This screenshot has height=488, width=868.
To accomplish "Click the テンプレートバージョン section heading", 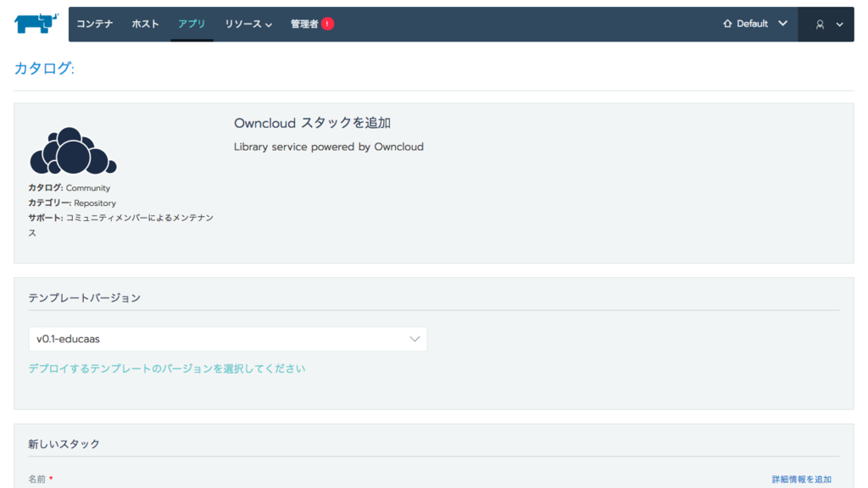I will [x=85, y=297].
